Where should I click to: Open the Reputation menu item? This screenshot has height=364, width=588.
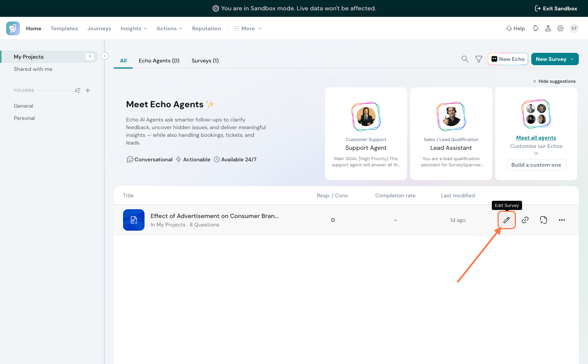(207, 28)
